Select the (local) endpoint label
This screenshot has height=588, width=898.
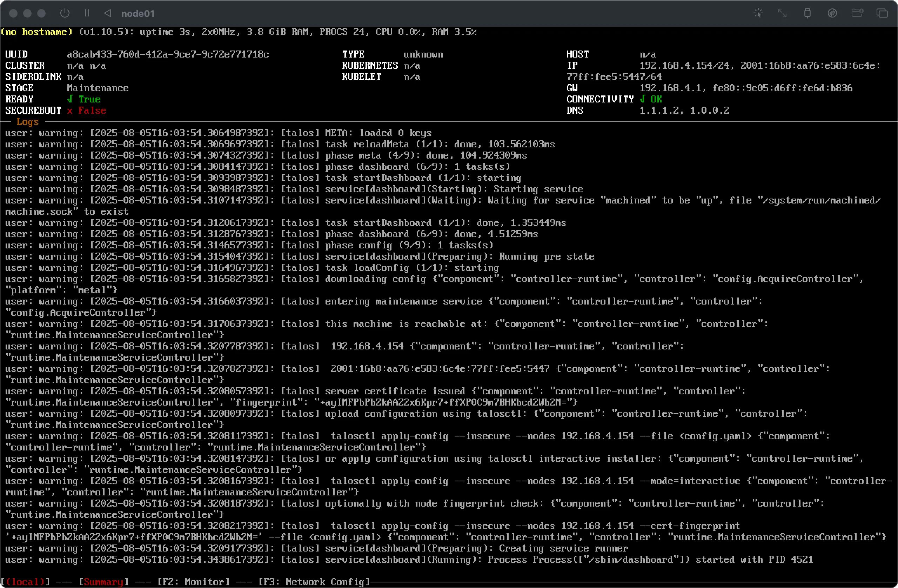pyautogui.click(x=25, y=582)
